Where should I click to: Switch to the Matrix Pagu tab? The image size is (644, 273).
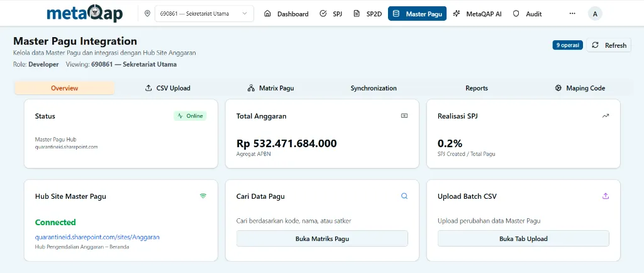270,88
